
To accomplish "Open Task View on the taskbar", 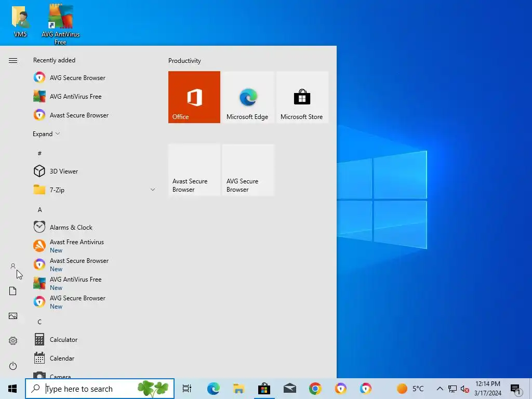I will coord(187,389).
